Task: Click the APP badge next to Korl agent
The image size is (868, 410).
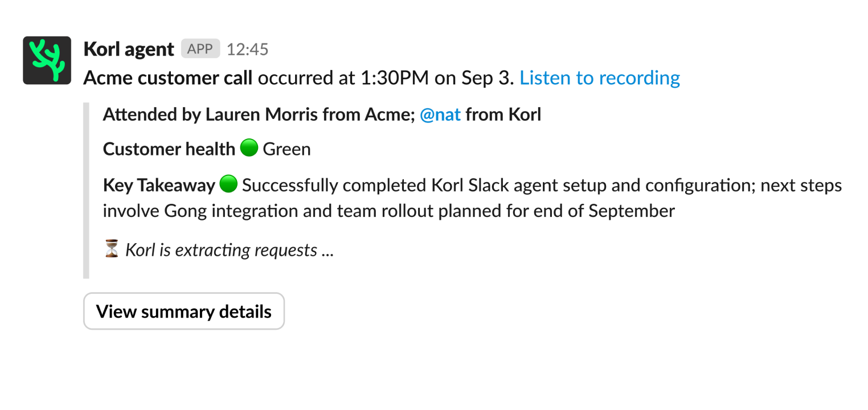Action: point(200,49)
